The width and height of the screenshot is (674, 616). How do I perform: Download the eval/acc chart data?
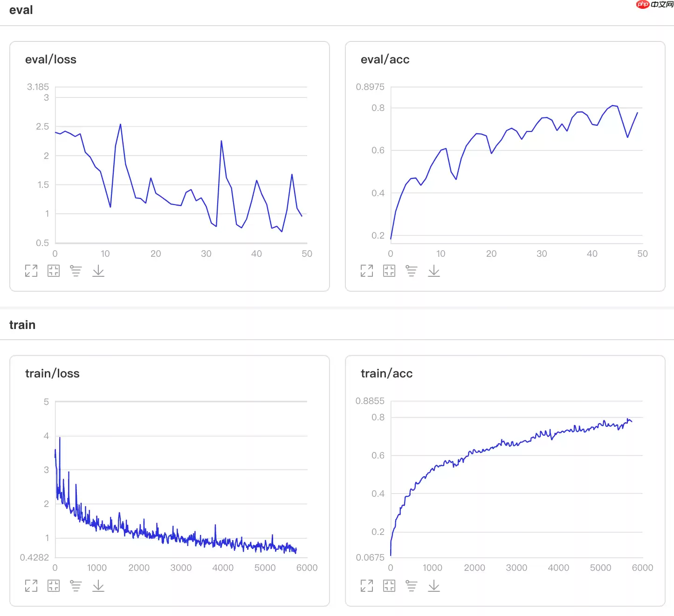434,271
